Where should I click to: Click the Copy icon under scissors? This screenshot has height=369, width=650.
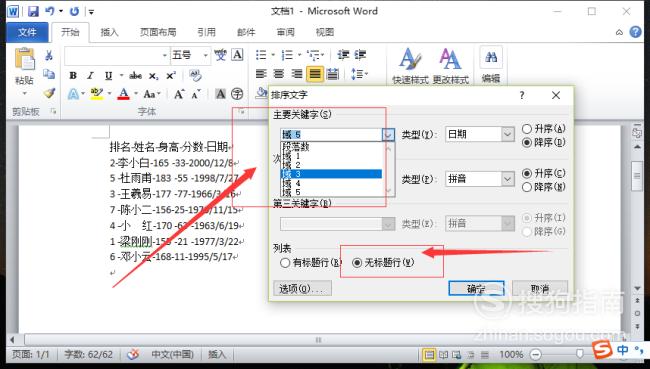click(49, 74)
